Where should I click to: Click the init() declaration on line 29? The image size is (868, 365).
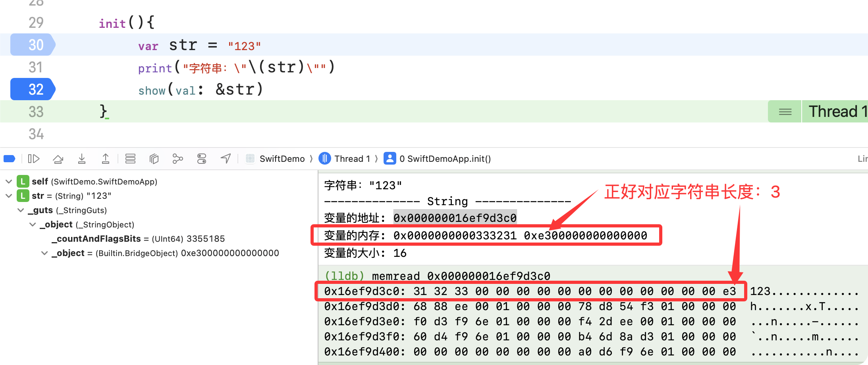click(x=127, y=22)
